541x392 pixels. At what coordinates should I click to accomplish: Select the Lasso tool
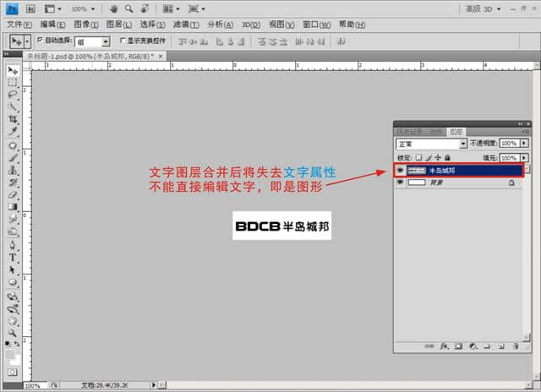pos(13,95)
